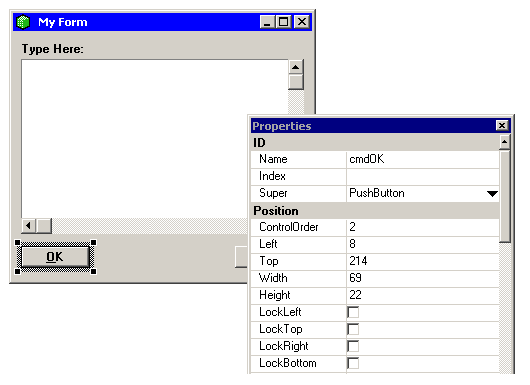The image size is (530, 385).
Task: Select the Index property label
Action: [272, 176]
